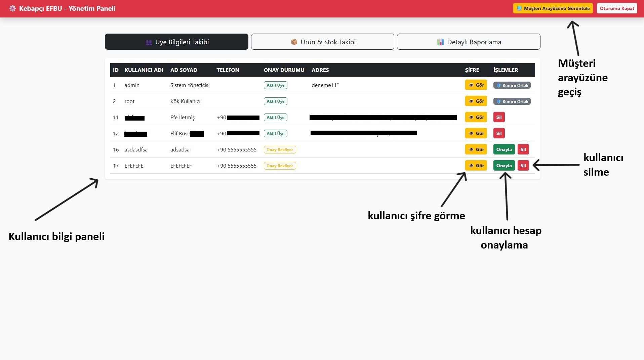The image size is (644, 360).
Task: Approve user asdasdfsa with Onayla
Action: coord(504,149)
